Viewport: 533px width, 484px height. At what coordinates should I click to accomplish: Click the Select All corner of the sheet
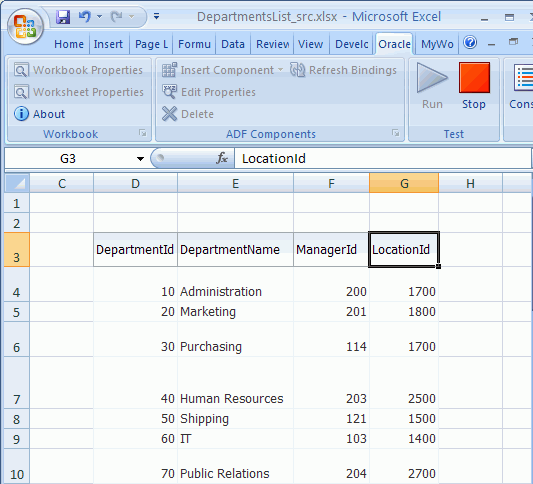(17, 184)
